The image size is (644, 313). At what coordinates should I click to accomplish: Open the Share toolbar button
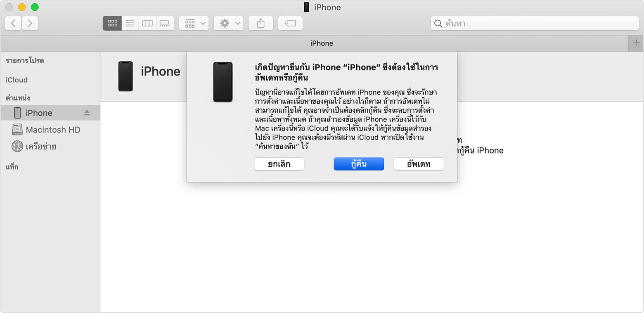coord(260,24)
